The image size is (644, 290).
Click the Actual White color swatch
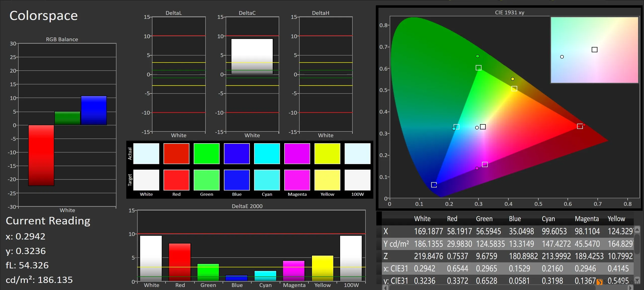[x=146, y=154]
